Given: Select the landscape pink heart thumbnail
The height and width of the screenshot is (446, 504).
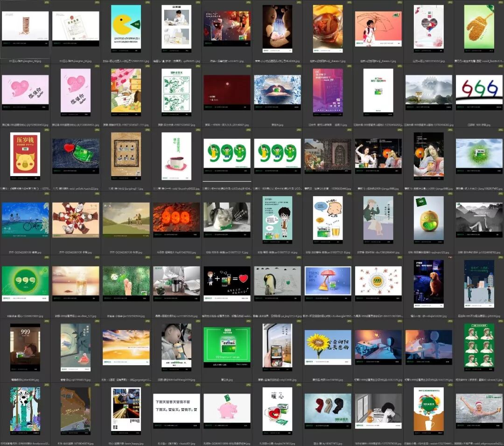Looking at the screenshot, I should (25, 93).
